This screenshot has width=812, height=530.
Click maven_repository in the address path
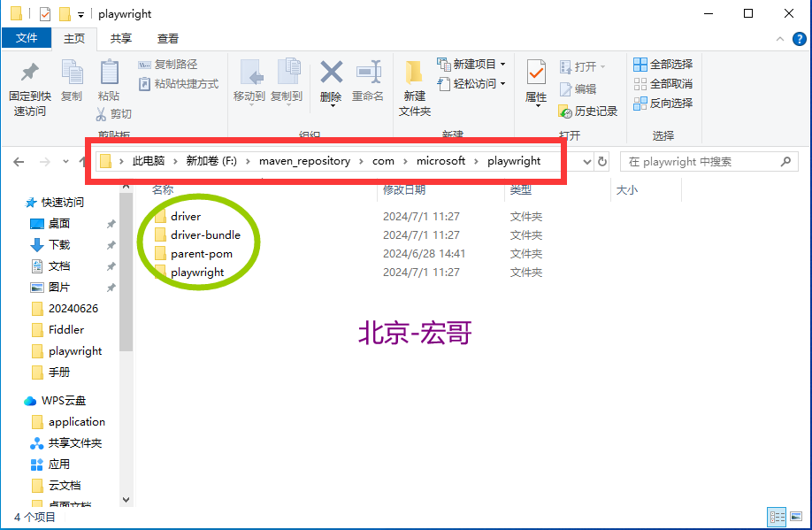tap(304, 161)
